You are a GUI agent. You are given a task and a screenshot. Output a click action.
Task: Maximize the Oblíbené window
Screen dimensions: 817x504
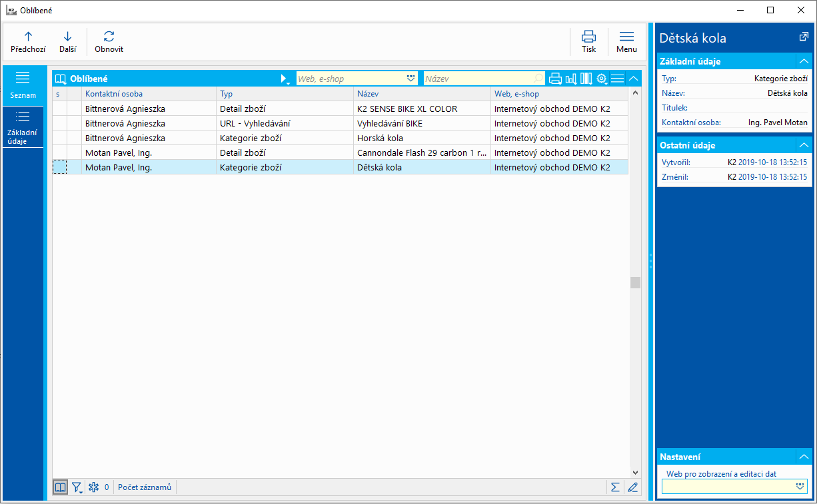point(770,10)
